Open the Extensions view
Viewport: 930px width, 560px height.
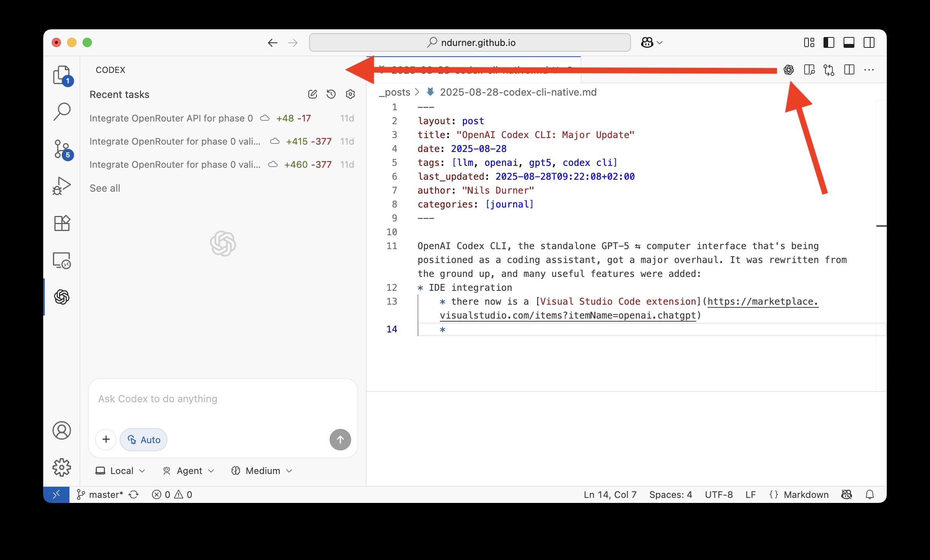pyautogui.click(x=62, y=223)
